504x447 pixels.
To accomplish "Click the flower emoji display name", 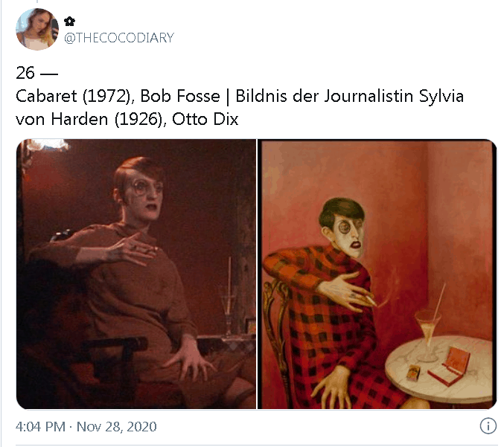I will coord(69,22).
